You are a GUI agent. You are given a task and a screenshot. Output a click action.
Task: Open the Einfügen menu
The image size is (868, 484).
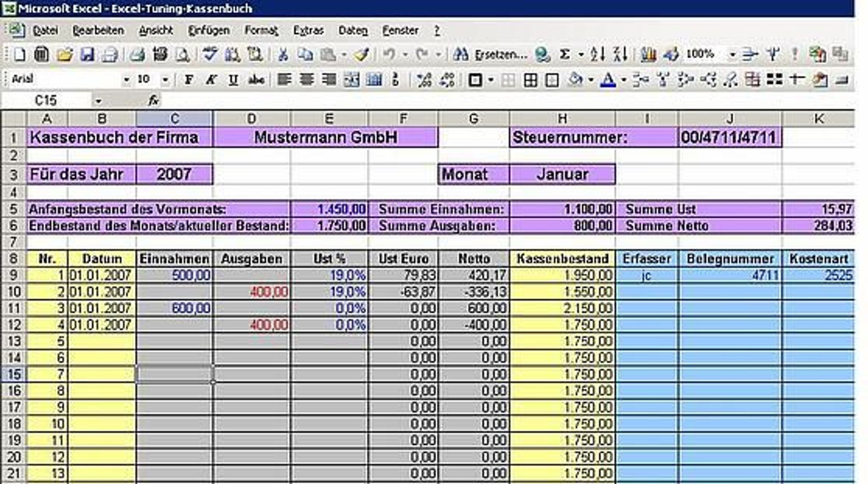[x=209, y=31]
